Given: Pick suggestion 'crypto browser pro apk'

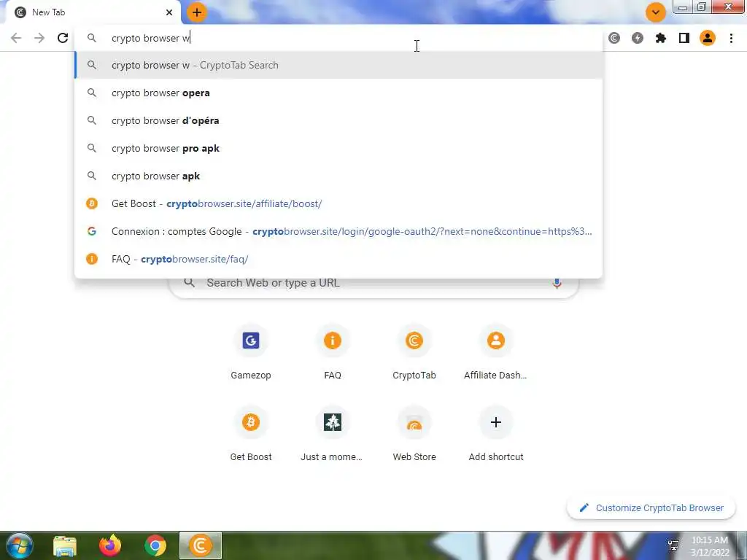Looking at the screenshot, I should pos(338,148).
